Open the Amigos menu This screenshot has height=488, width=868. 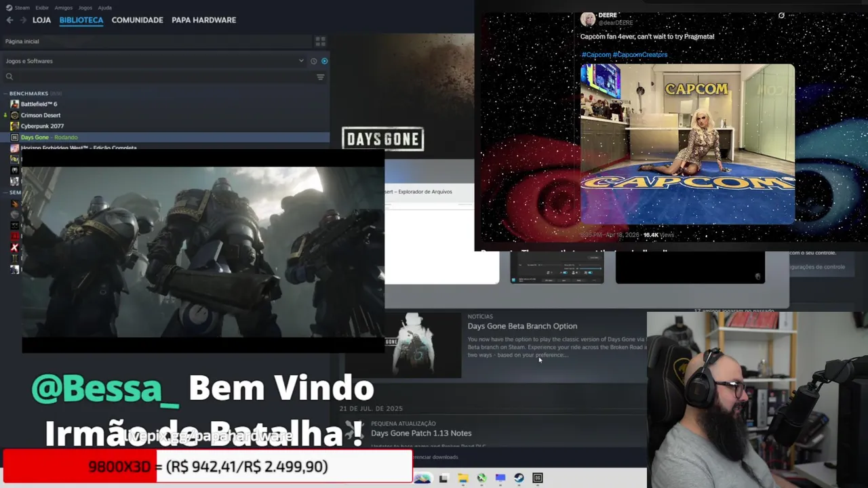coord(64,8)
